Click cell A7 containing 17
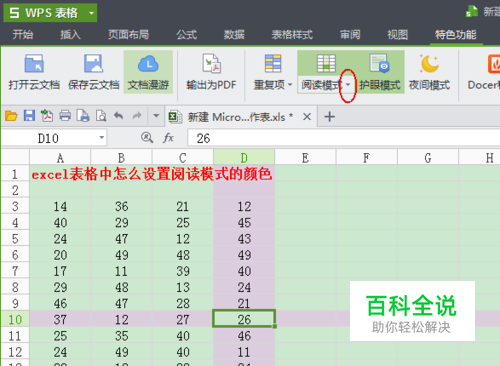 pyautogui.click(x=60, y=271)
